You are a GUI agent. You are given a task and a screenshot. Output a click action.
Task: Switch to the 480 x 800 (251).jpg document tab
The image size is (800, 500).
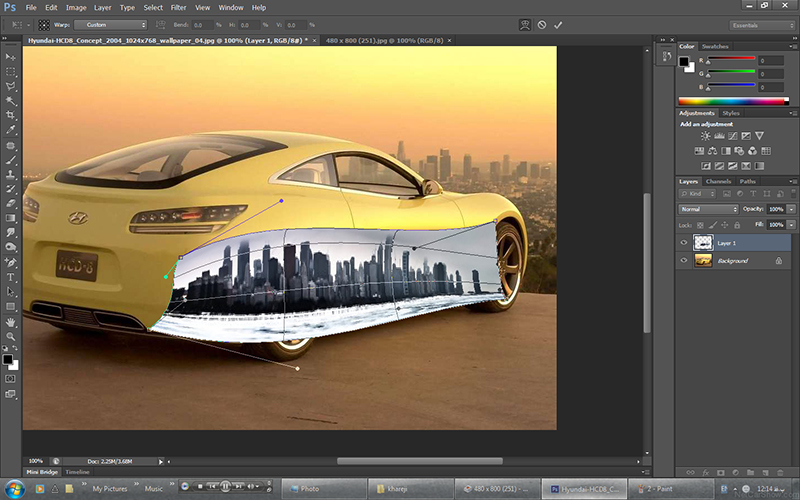(388, 40)
